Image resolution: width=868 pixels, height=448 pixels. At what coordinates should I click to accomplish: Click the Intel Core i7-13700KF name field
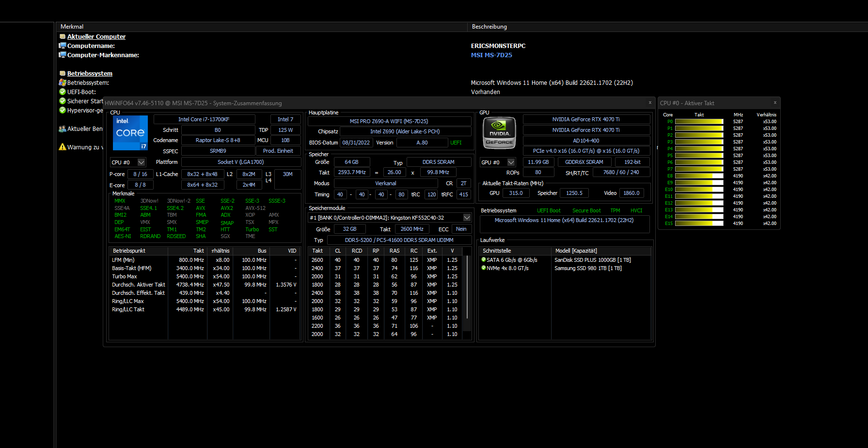[204, 119]
